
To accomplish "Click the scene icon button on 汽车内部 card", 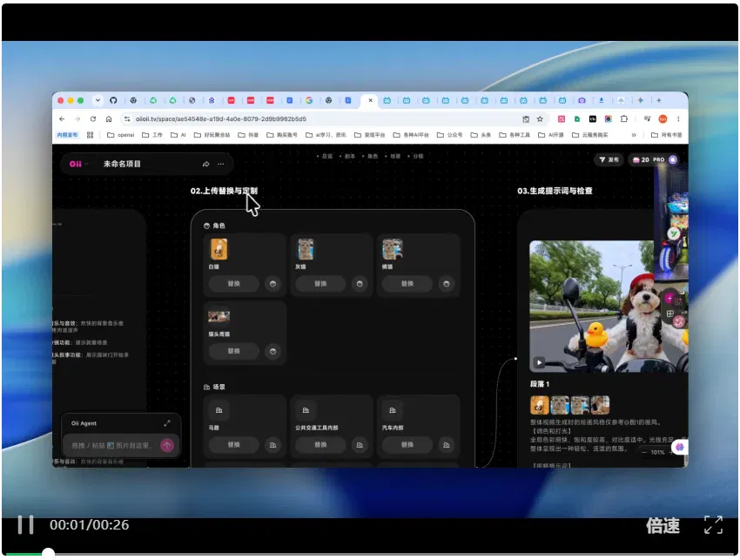I will (447, 445).
